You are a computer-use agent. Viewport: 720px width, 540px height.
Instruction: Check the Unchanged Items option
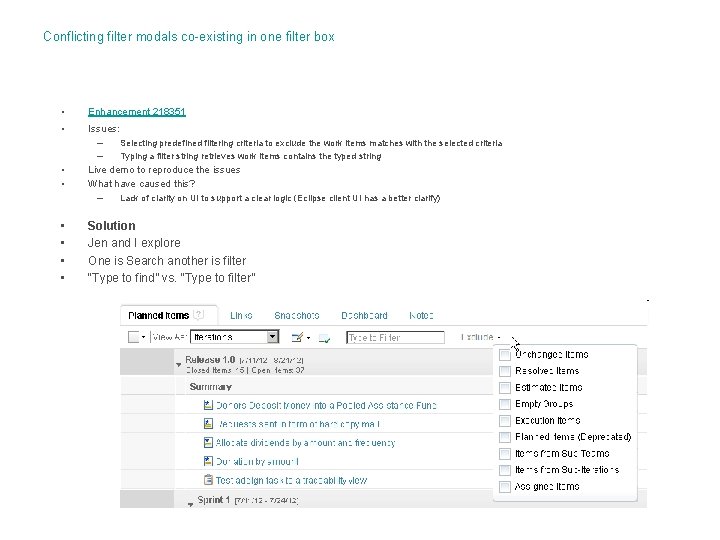click(x=505, y=355)
